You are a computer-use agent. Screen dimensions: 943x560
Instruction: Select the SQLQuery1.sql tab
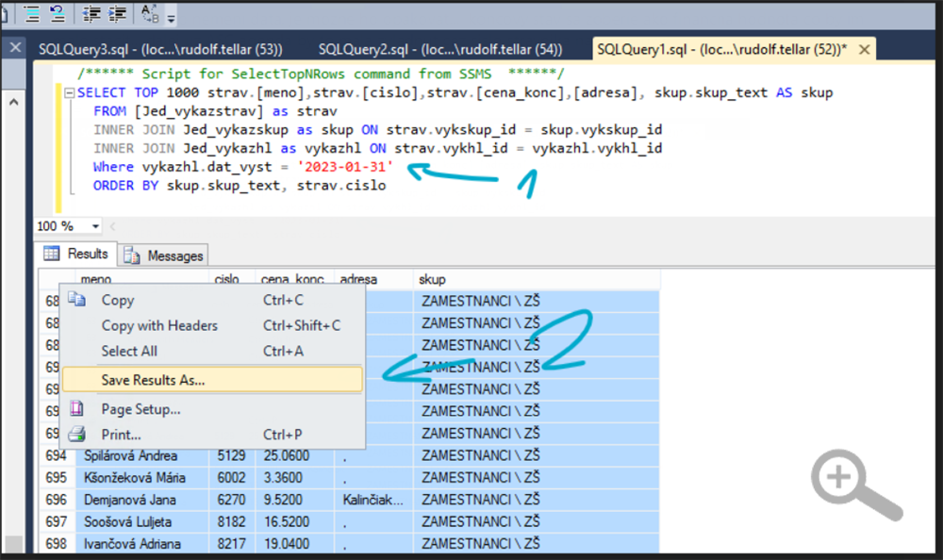(x=721, y=49)
